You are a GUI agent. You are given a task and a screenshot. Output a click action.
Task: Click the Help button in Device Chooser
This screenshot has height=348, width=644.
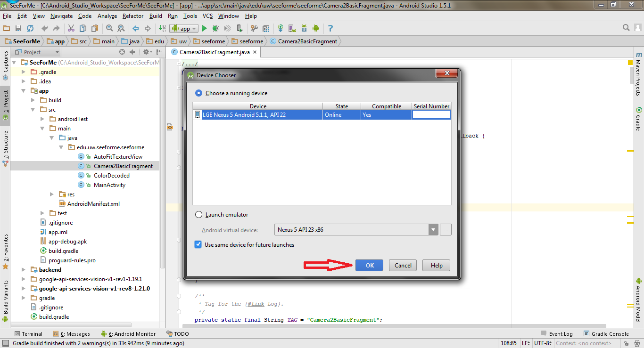[x=436, y=266]
